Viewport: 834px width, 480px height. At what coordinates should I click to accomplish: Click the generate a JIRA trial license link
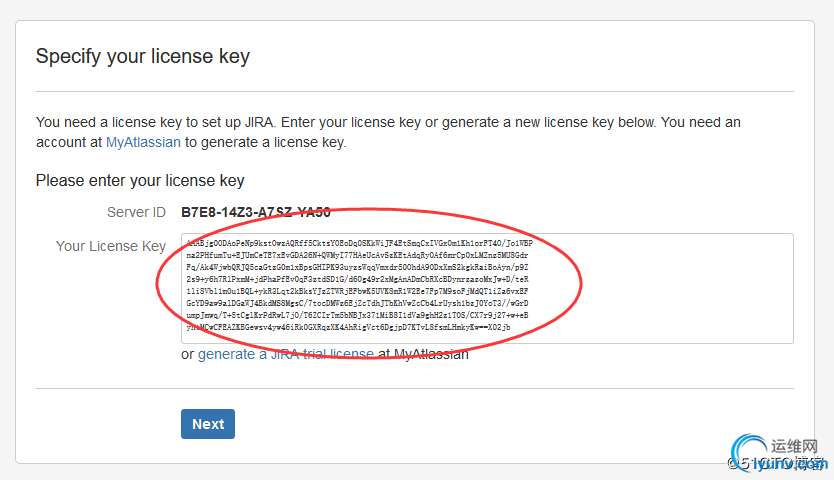286,354
